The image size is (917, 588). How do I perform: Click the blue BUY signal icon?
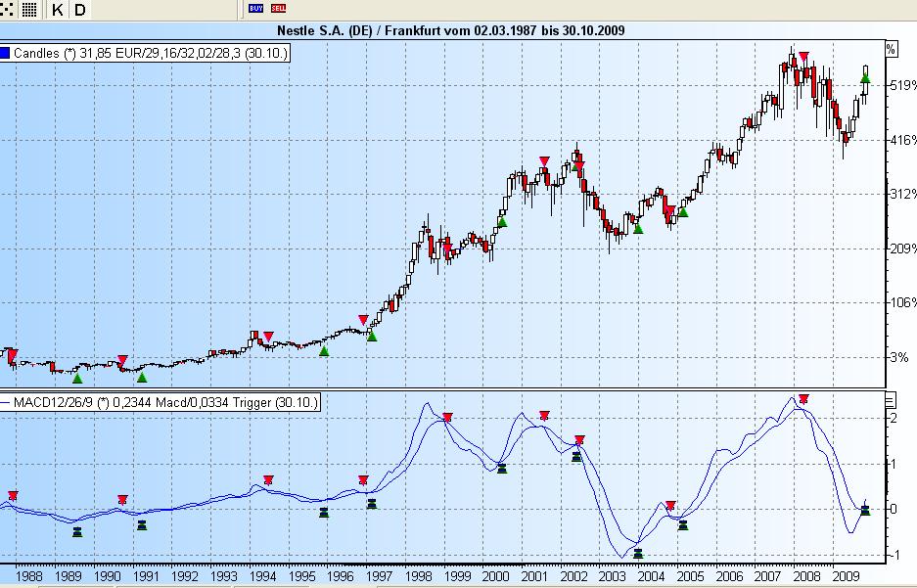tap(256, 8)
